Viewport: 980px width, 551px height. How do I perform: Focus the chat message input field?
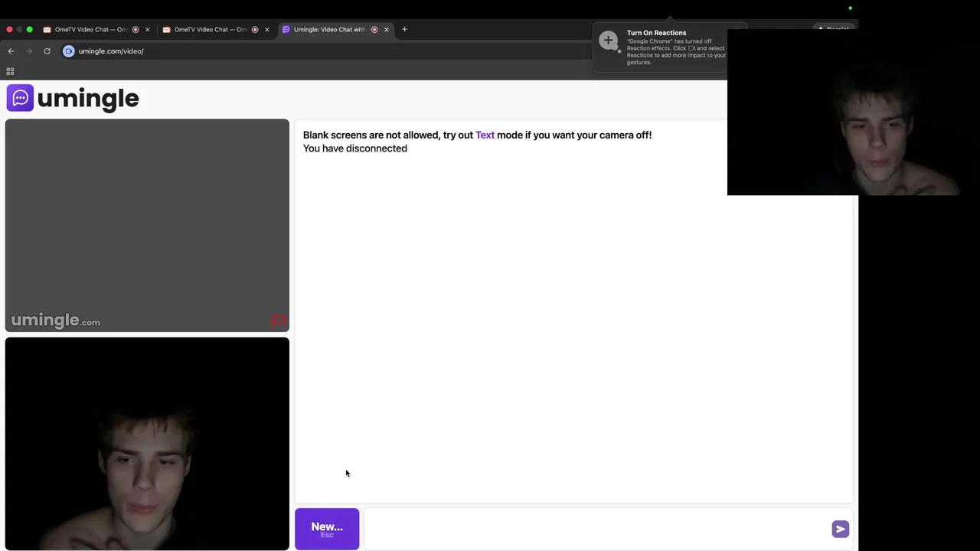pos(597,529)
